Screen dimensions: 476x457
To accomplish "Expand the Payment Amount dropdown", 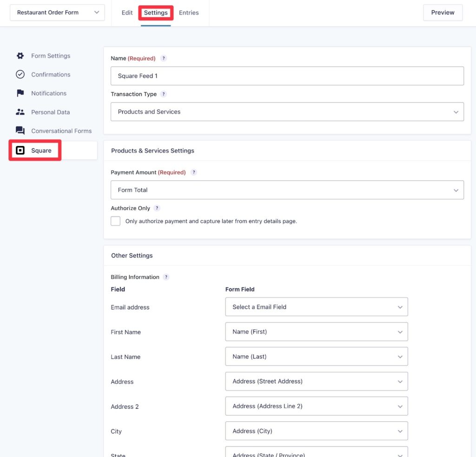I will (287, 190).
